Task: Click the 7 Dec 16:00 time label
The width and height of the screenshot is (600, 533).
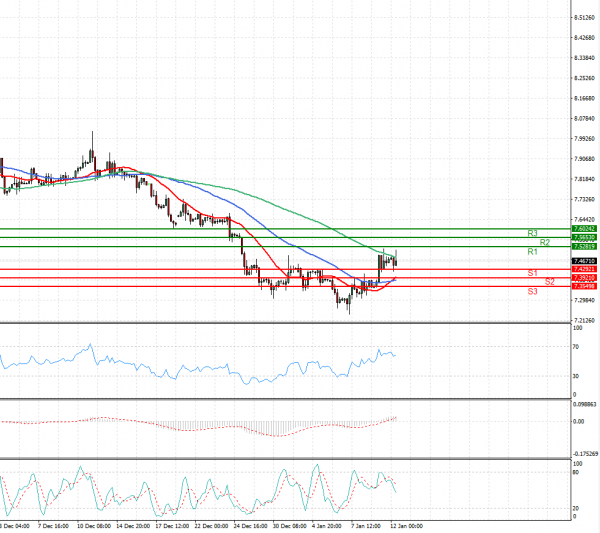Action: [54, 526]
